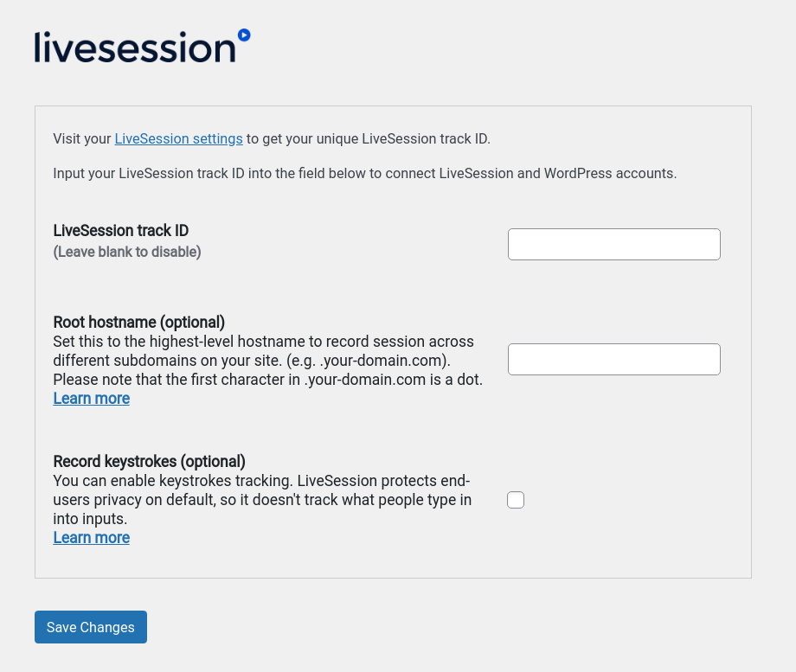Click Learn more under Root hostname
This screenshot has height=672, width=796.
pyautogui.click(x=91, y=399)
